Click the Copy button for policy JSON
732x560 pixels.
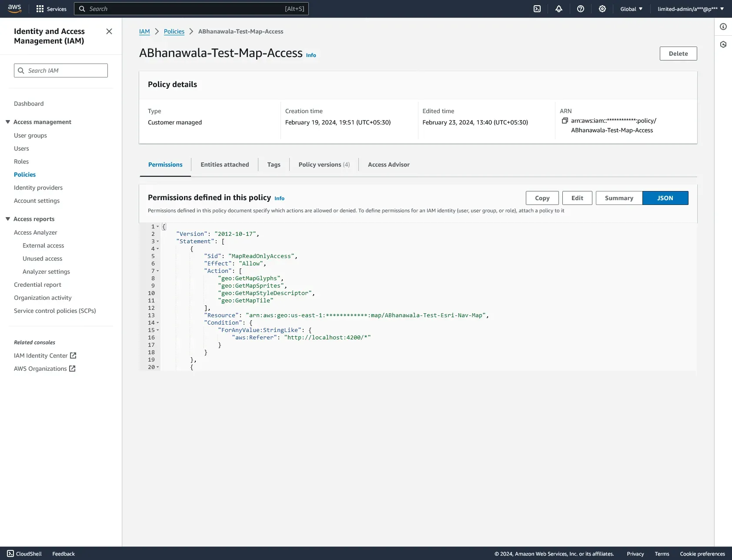pyautogui.click(x=542, y=198)
